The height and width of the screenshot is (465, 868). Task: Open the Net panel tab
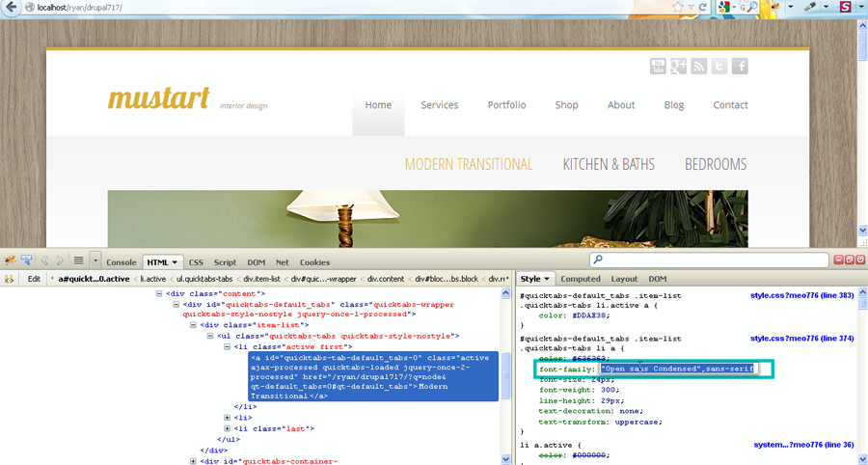(282, 261)
